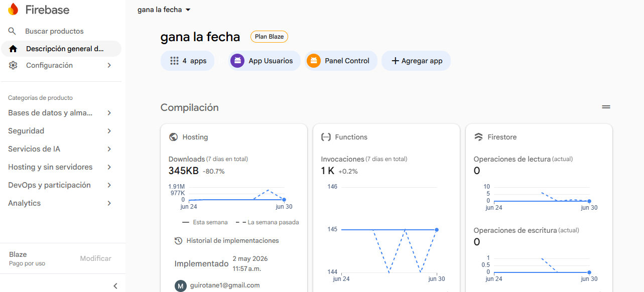Click Modificar billing plan button
The height and width of the screenshot is (292, 644).
tap(95, 258)
